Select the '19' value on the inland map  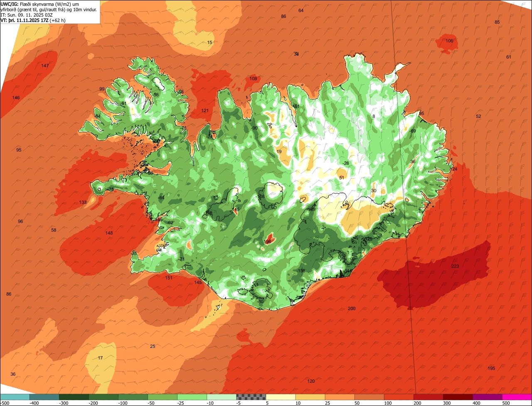click(279, 152)
